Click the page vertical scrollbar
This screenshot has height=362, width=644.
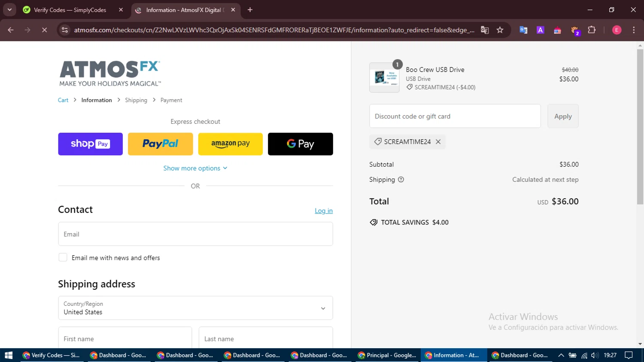point(640,127)
